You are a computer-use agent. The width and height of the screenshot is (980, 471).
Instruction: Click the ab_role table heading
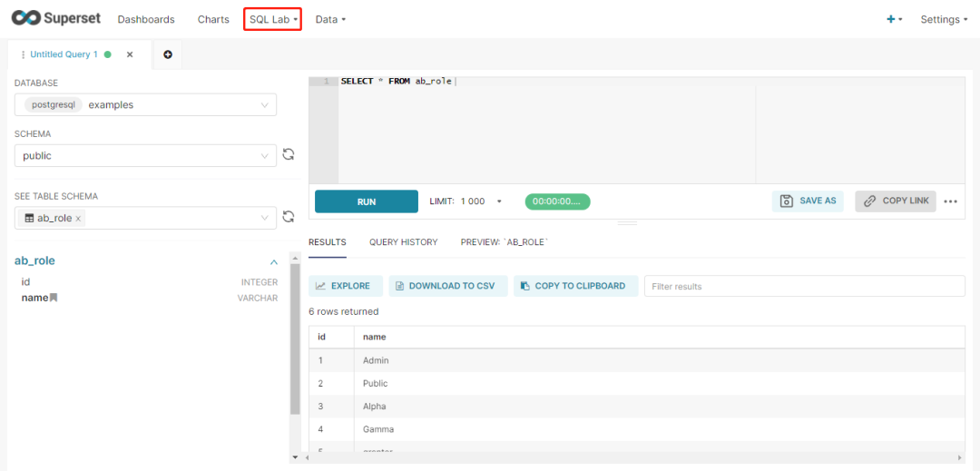coord(34,261)
